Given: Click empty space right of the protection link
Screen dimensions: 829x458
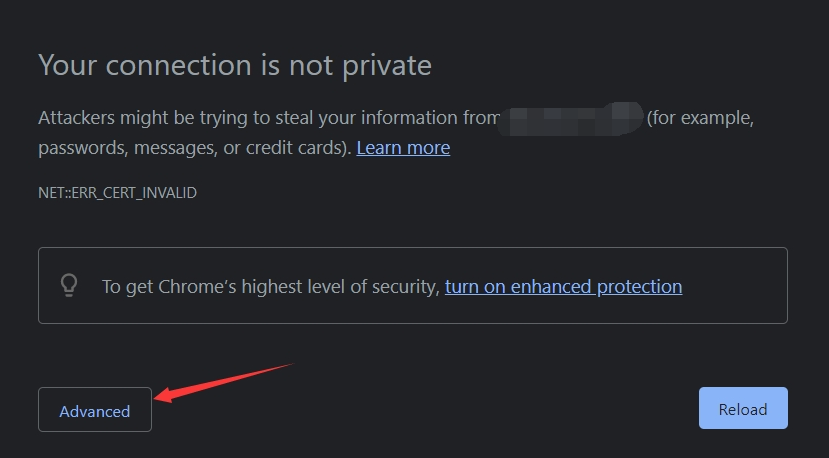Looking at the screenshot, I should 735,287.
